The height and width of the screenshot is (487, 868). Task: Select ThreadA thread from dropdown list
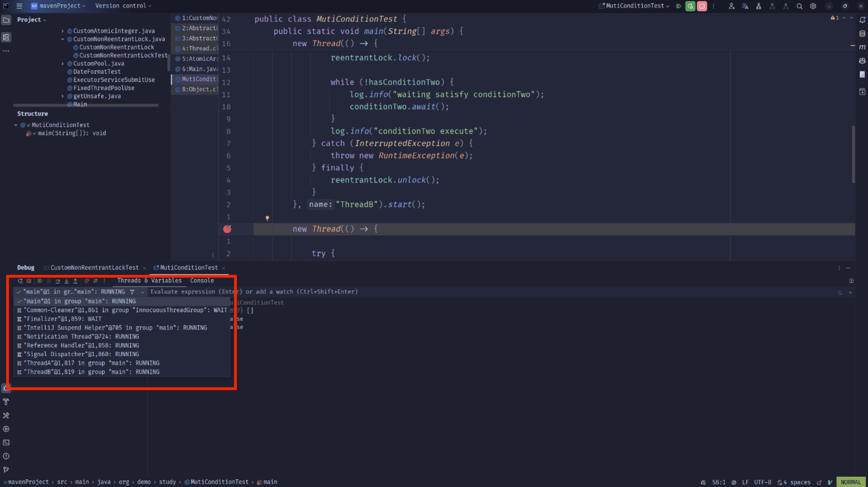coord(92,363)
